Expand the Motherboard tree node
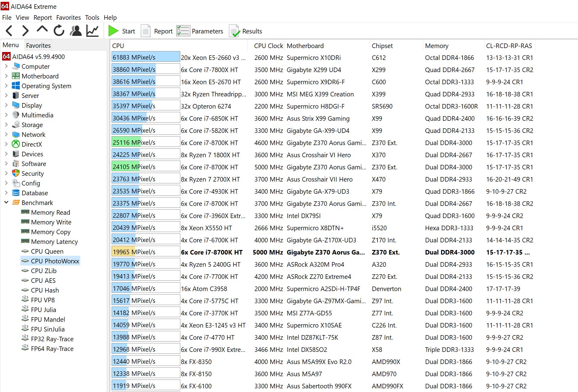Screen dimensions: 578x392 6,76
